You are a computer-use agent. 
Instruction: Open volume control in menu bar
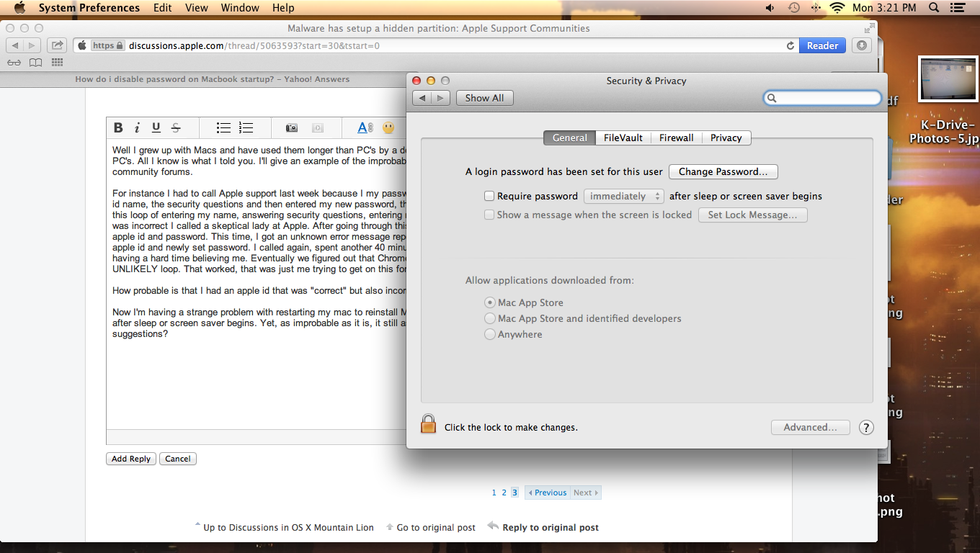point(770,8)
